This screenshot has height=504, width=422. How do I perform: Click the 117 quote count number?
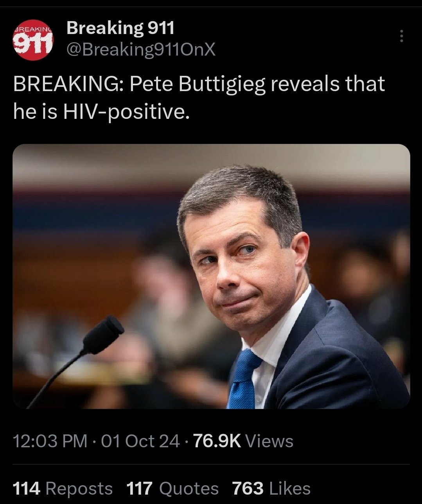coord(140,488)
